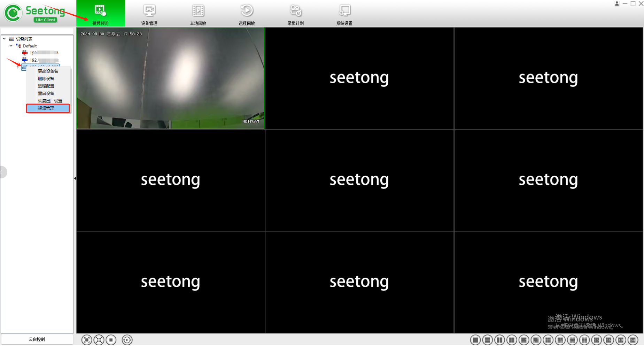Screen dimensions: 644x346
Task: Select the live camera feed window
Action: (x=171, y=78)
